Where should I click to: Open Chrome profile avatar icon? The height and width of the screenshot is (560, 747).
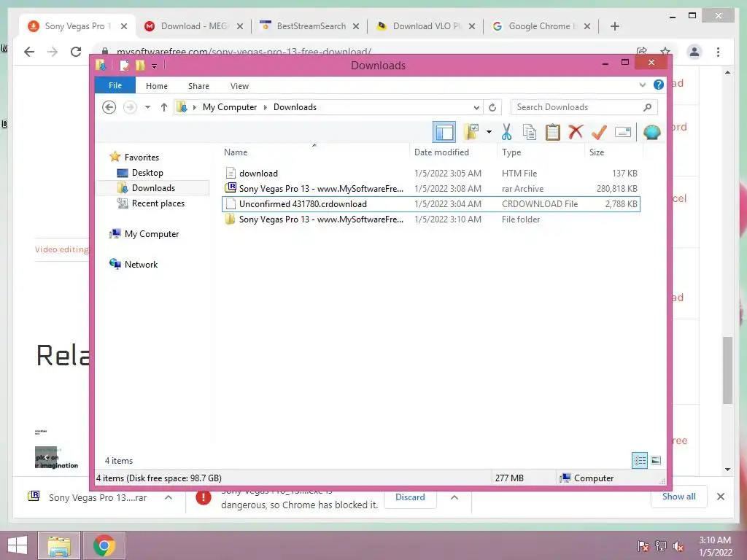click(x=694, y=52)
